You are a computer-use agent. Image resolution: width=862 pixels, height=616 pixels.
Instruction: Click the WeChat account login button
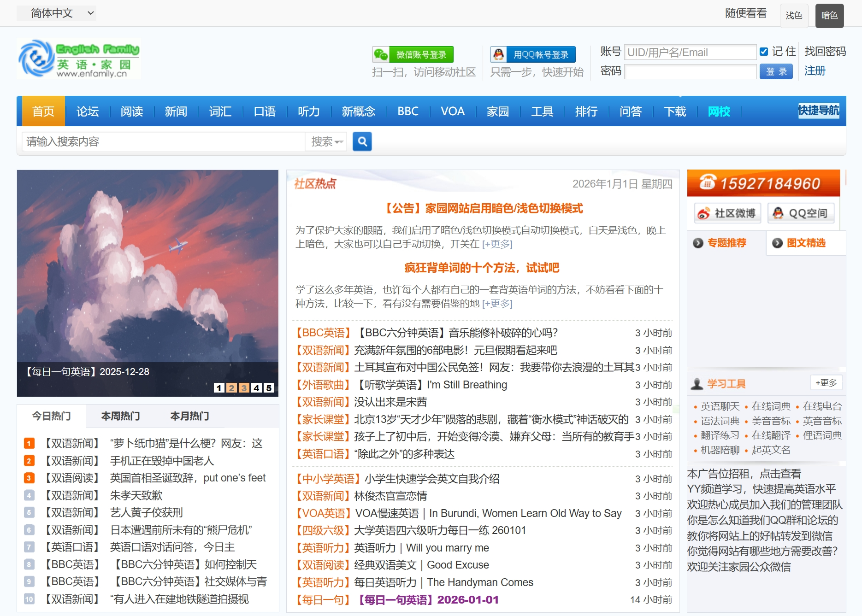click(413, 54)
